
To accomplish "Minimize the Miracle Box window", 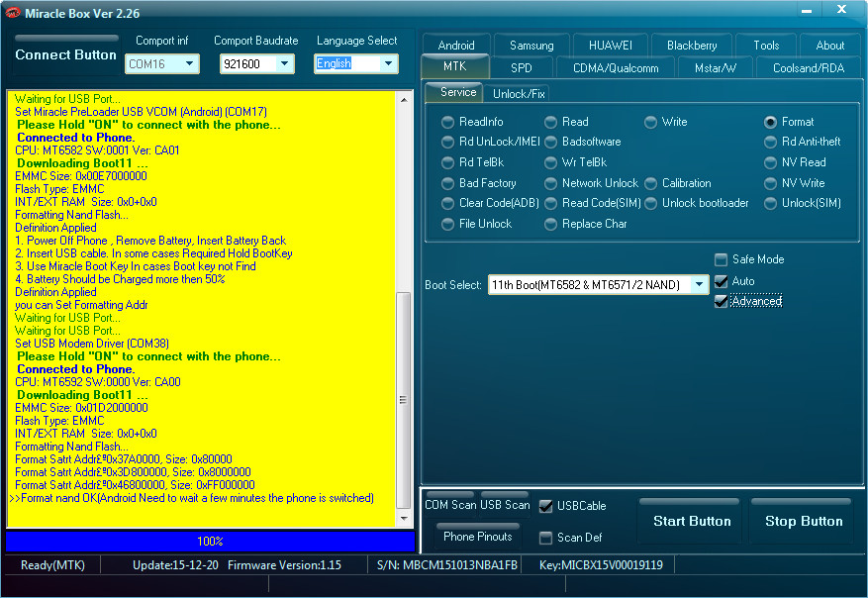I will [807, 11].
